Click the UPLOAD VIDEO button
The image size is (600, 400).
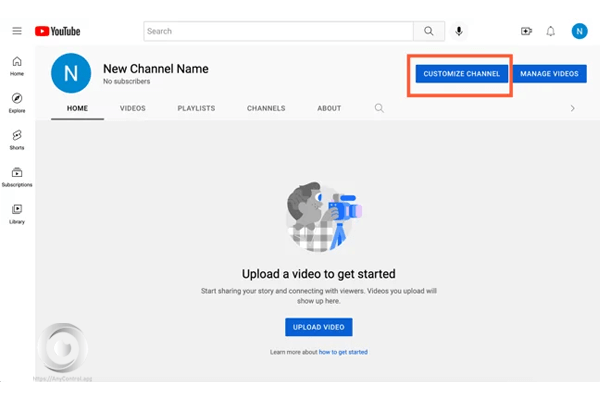pos(319,327)
